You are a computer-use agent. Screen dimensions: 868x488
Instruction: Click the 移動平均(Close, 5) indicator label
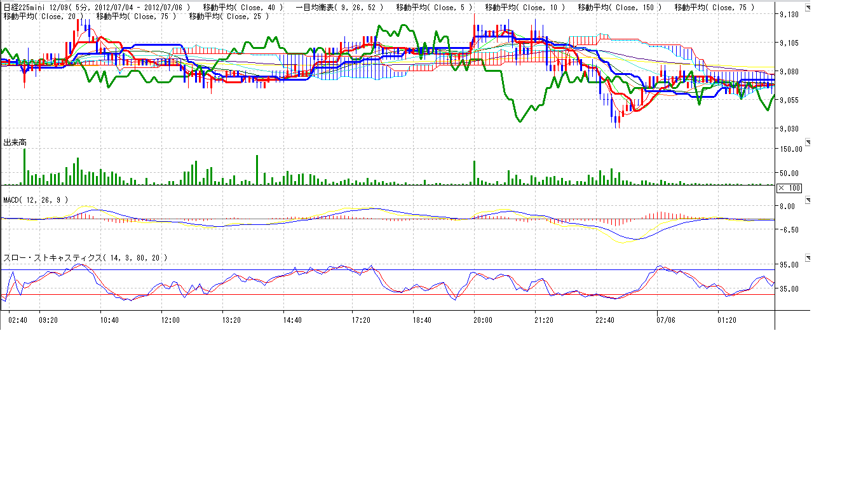(433, 8)
